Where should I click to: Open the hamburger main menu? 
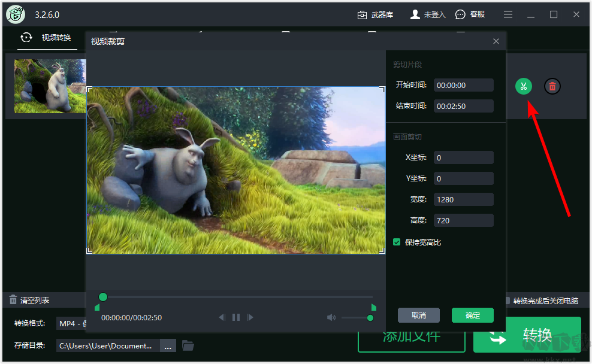pos(508,14)
